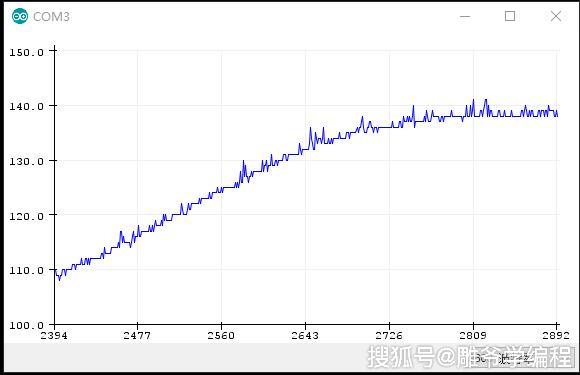Click the 2560 x-axis tick label
The height and width of the screenshot is (375, 580).
(221, 335)
